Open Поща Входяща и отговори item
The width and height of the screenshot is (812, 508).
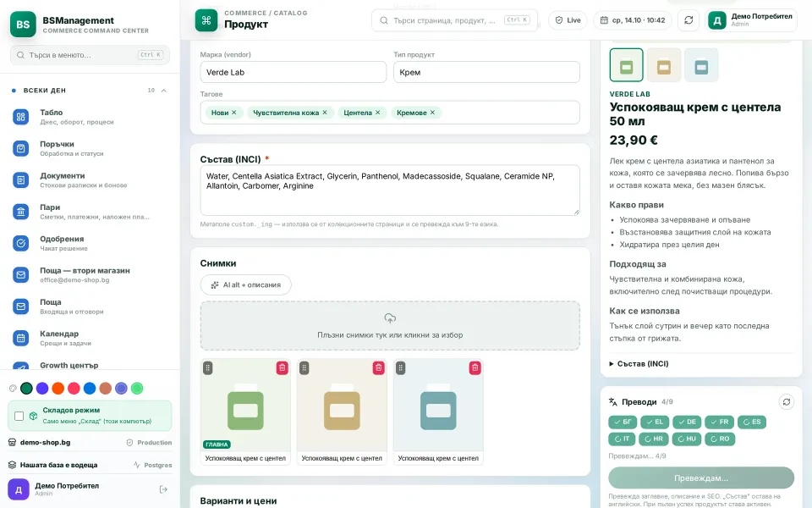coord(90,306)
